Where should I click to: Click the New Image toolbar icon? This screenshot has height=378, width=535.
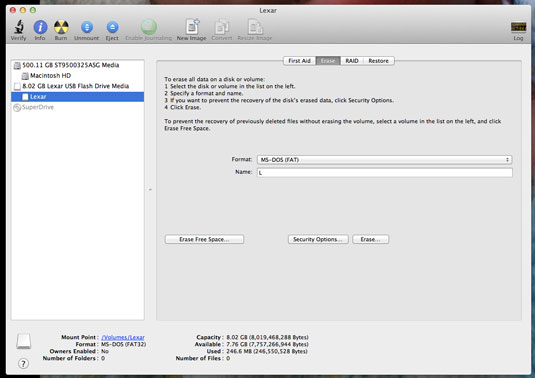coord(192,27)
